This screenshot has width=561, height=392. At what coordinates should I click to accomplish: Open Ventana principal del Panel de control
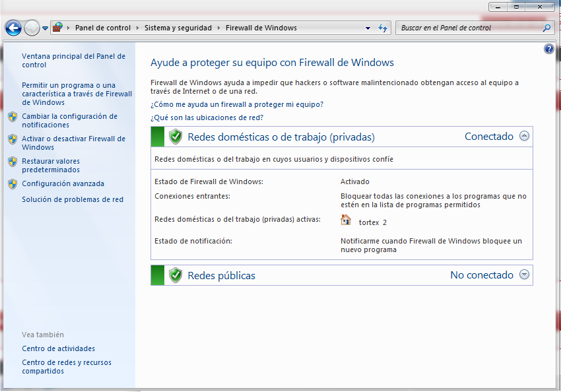point(73,61)
